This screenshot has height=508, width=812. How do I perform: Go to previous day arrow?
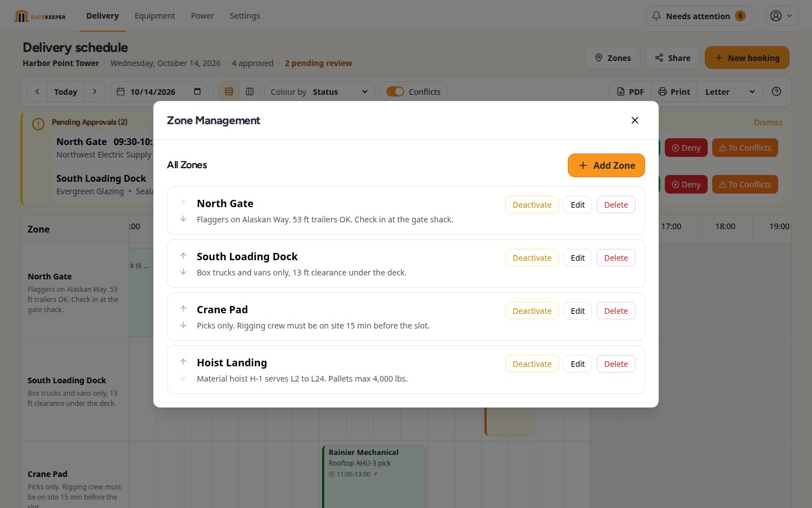click(x=37, y=91)
